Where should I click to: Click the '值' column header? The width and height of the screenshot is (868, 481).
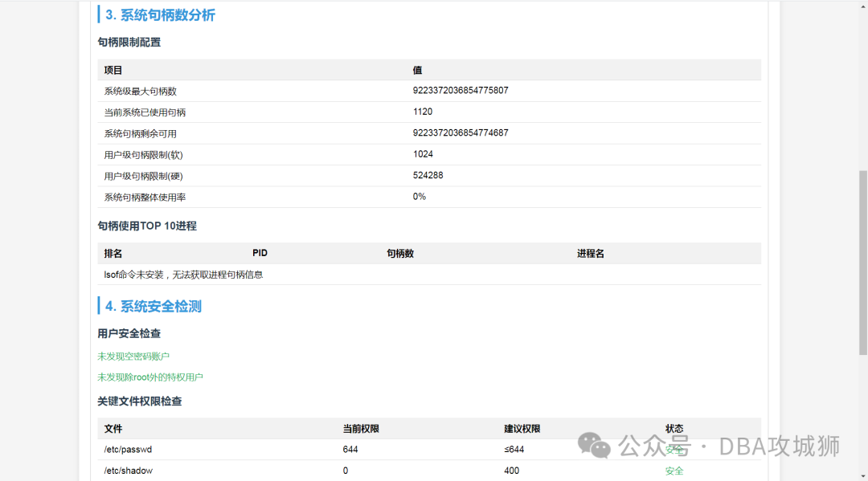tap(417, 70)
